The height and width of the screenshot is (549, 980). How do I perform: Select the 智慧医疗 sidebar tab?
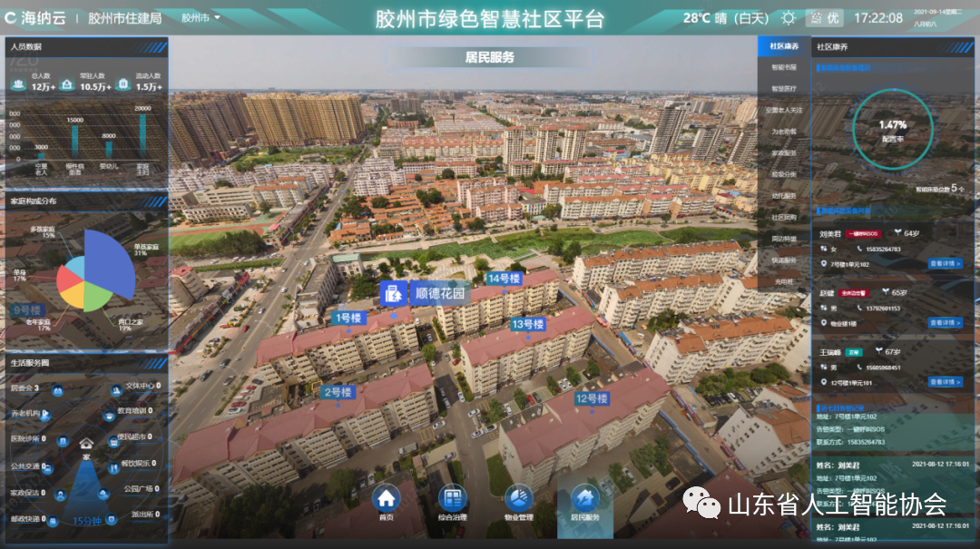(x=784, y=89)
